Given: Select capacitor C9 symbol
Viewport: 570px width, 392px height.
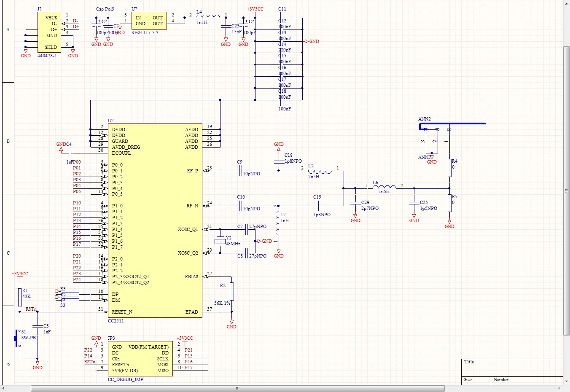Looking at the screenshot, I should 241,171.
